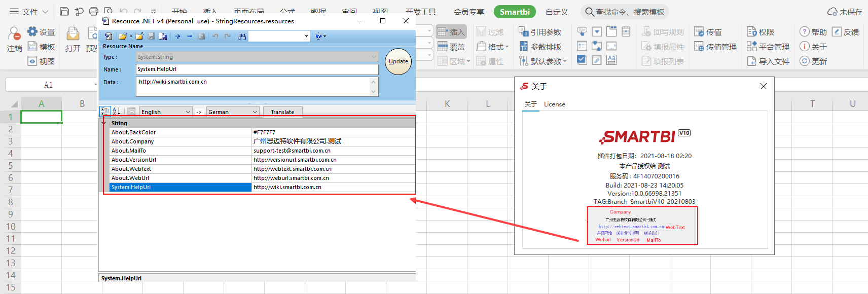Add a resource with the blue plus icon

point(178,36)
